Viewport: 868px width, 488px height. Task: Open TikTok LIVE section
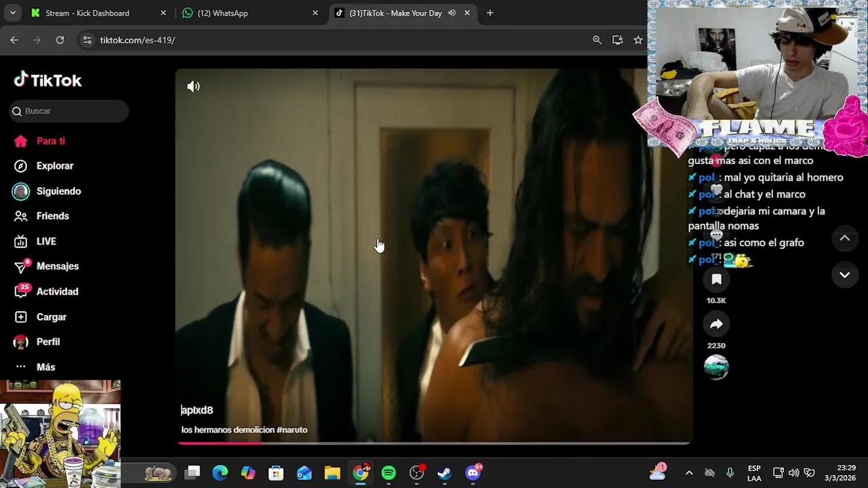tap(36, 241)
